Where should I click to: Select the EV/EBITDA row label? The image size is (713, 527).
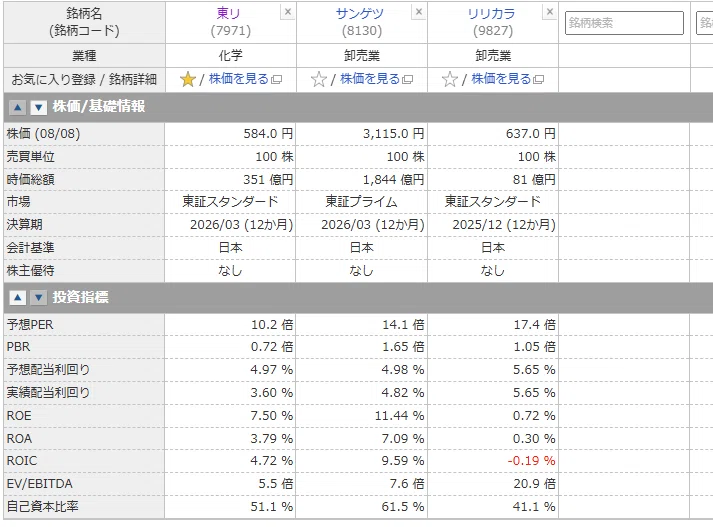point(40,484)
